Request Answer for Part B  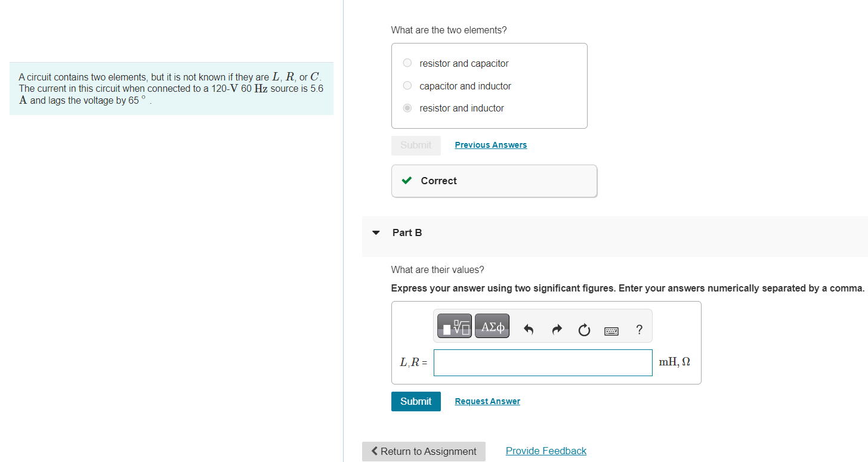point(487,401)
